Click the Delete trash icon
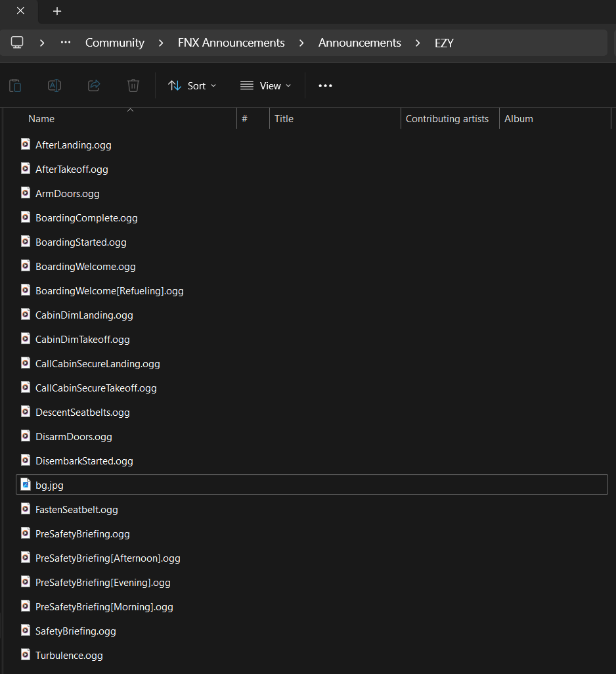The image size is (616, 674). (133, 85)
